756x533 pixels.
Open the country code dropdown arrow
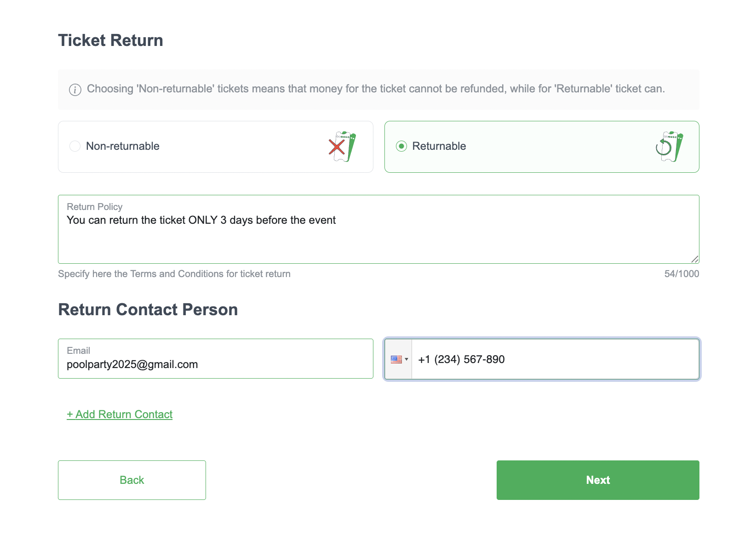(x=407, y=359)
